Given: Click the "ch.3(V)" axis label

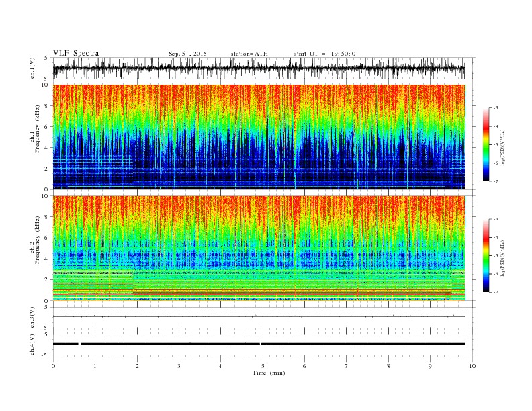Looking at the screenshot, I should [32, 318].
